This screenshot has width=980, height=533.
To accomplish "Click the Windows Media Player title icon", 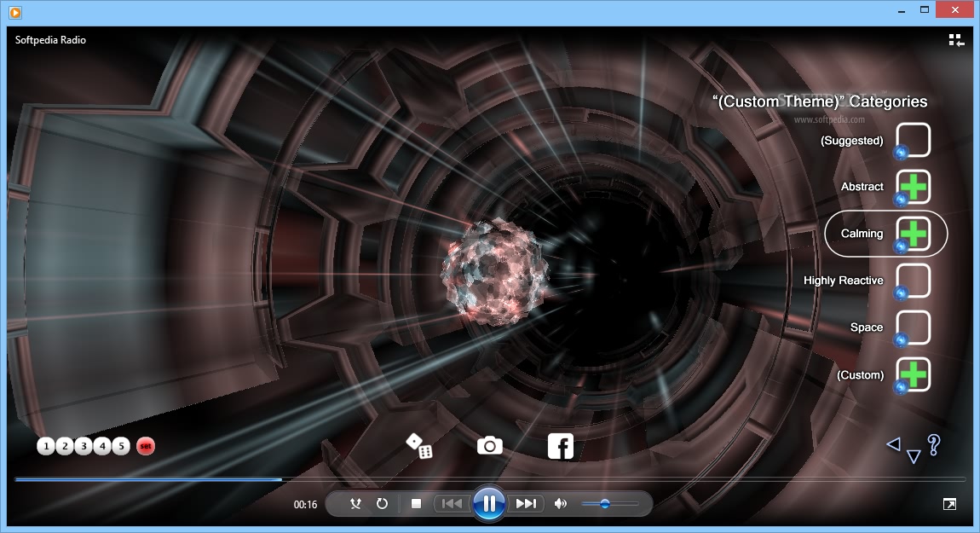I will click(15, 12).
